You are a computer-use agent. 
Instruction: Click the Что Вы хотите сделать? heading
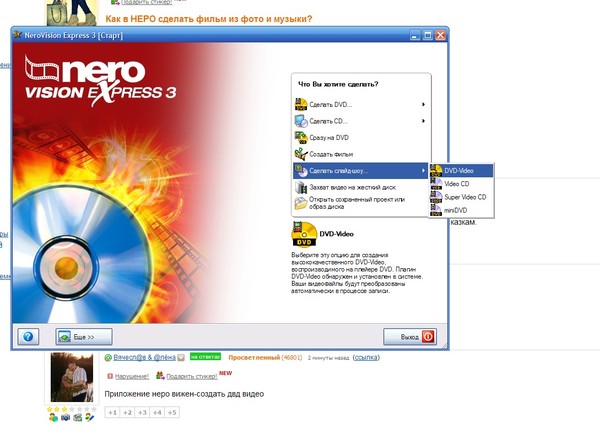(338, 84)
